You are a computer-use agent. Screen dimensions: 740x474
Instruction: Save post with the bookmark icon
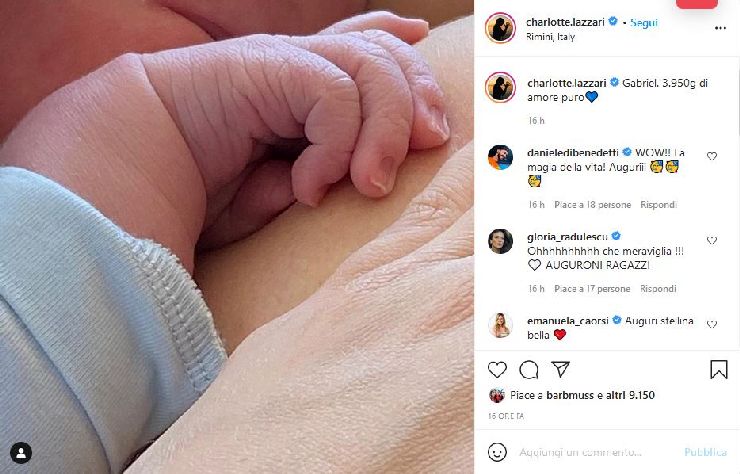click(x=719, y=370)
